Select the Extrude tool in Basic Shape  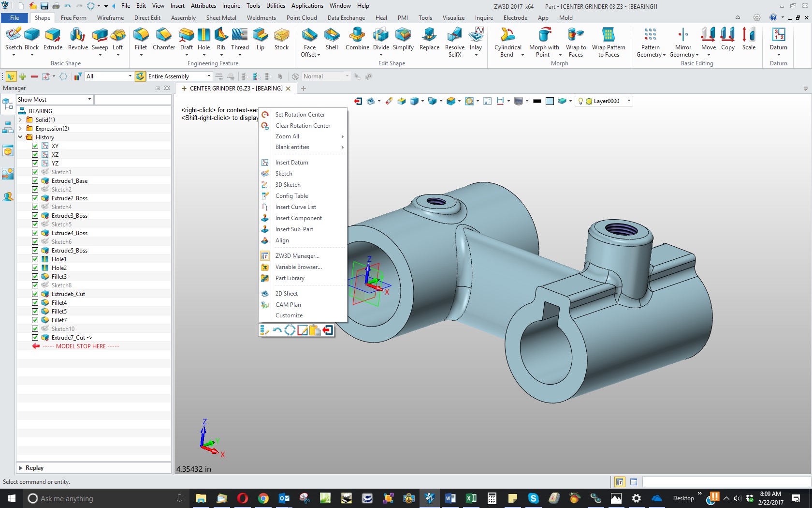[53, 39]
